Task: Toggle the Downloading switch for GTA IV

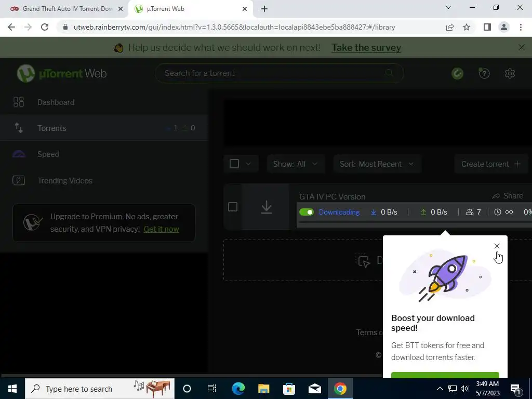Action: point(307,212)
